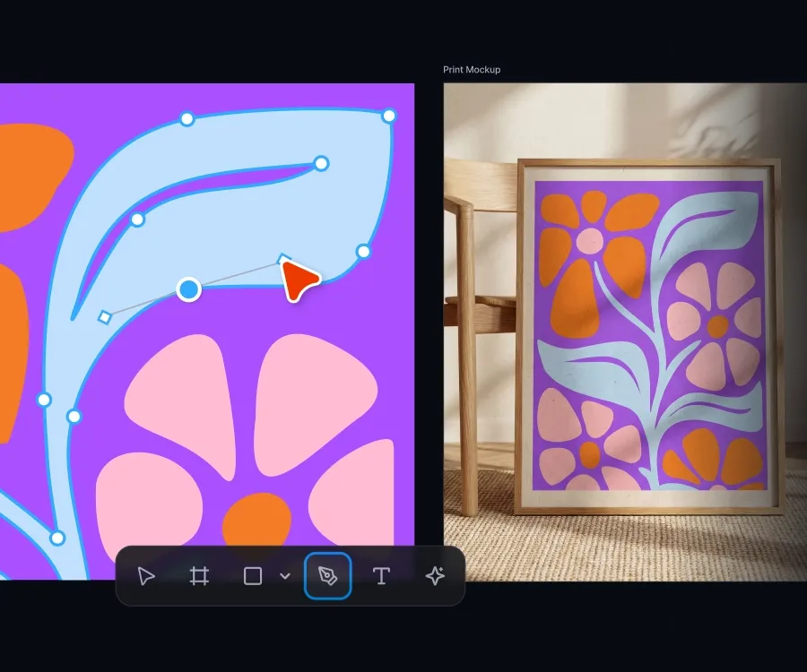Select the Frame tool in toolbar
Viewport: 807px width, 672px height.
[x=199, y=576]
